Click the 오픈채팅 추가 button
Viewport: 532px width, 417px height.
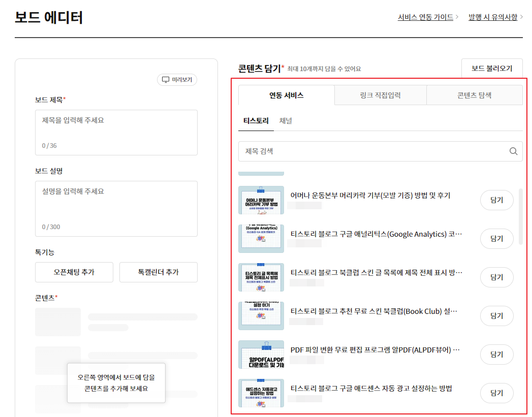74,272
